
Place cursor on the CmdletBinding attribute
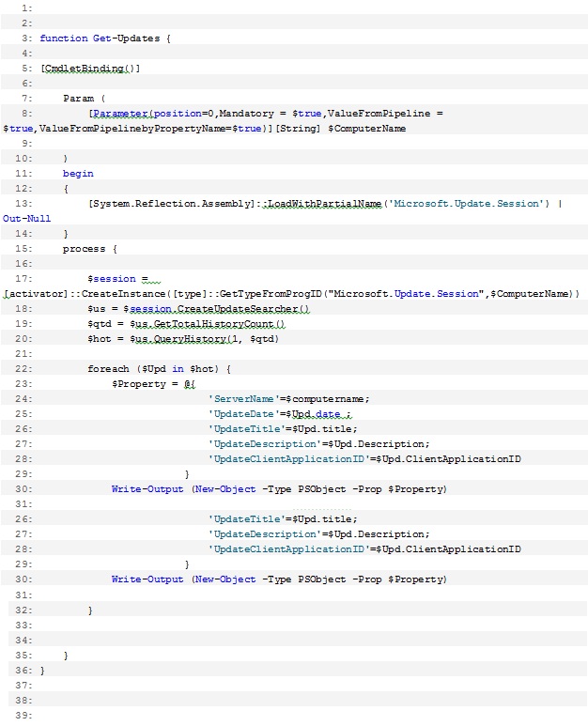coord(91,69)
